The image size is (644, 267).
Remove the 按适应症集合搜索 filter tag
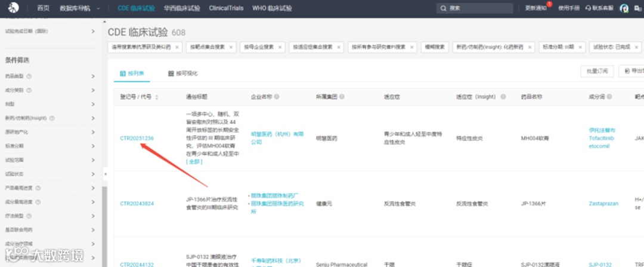(x=339, y=47)
